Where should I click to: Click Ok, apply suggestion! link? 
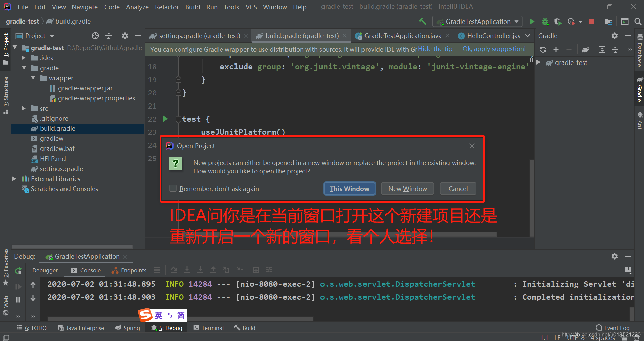point(494,49)
